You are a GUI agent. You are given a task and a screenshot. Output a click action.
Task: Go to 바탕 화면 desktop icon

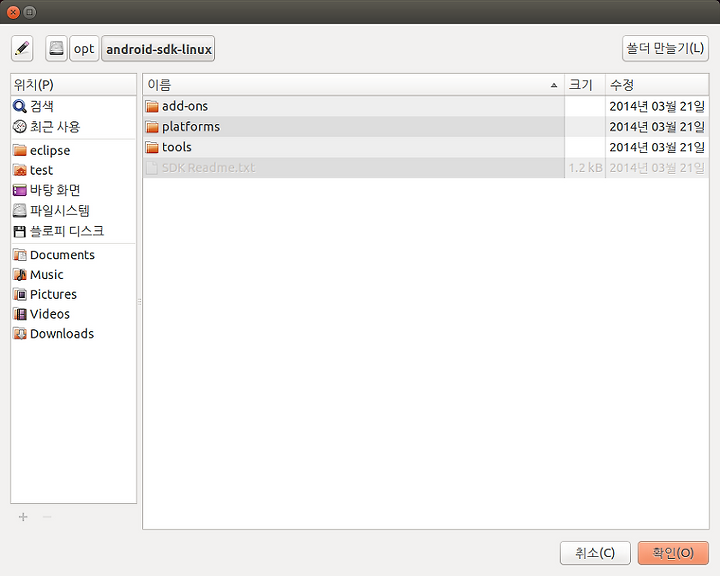[19, 190]
